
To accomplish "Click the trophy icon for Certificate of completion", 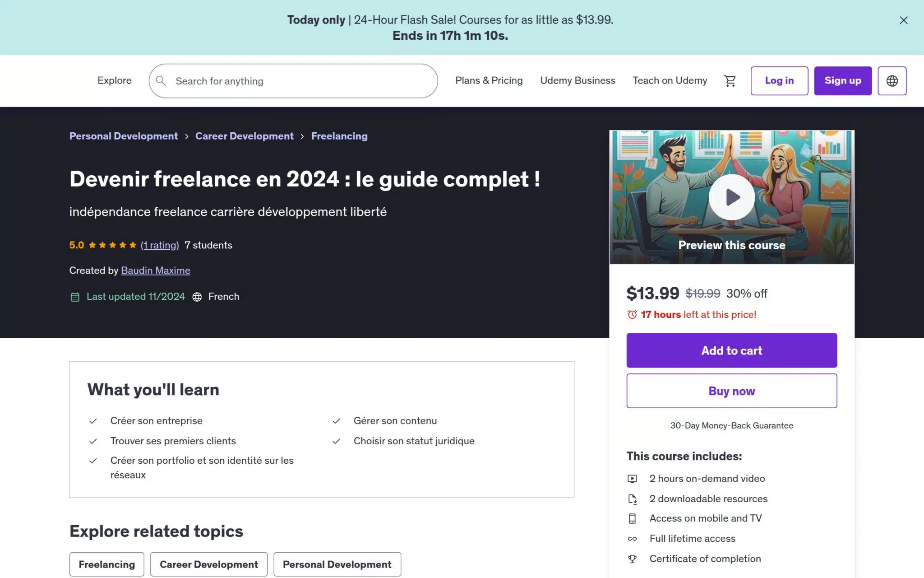I will pos(633,559).
